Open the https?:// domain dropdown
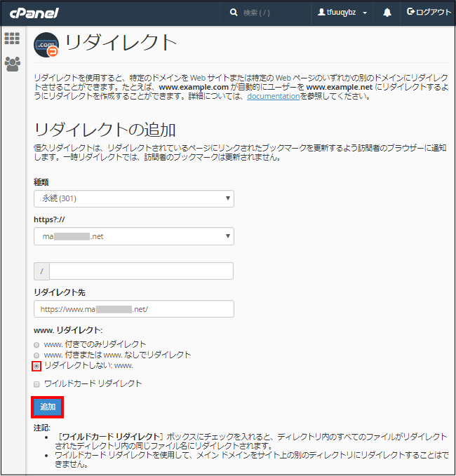This screenshot has height=476, width=456. point(134,236)
